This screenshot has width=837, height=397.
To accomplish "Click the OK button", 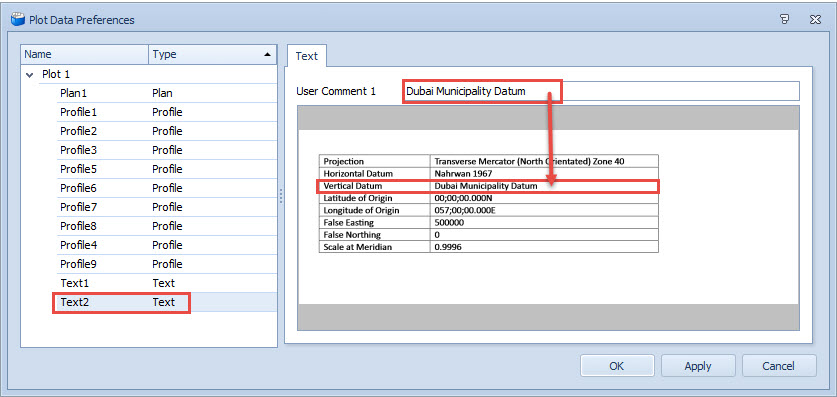I will click(617, 366).
